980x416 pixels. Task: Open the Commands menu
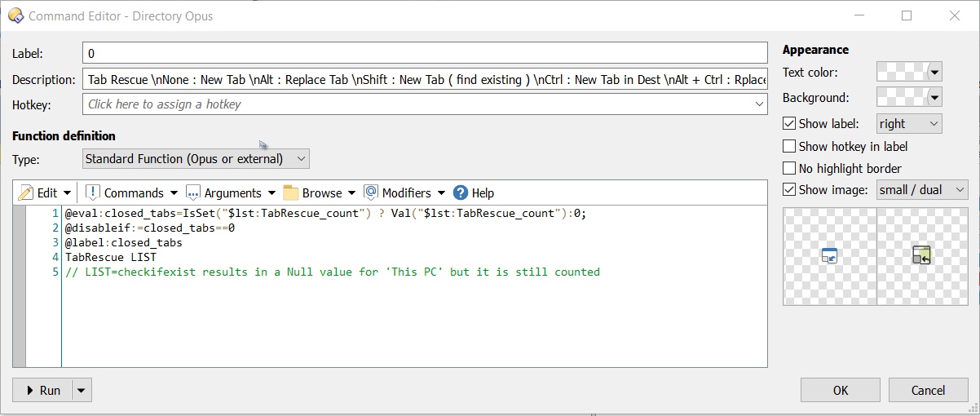click(131, 193)
